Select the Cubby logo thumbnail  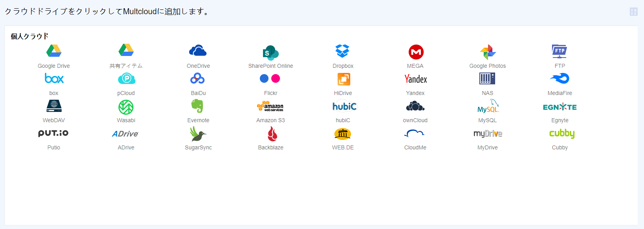(x=561, y=134)
